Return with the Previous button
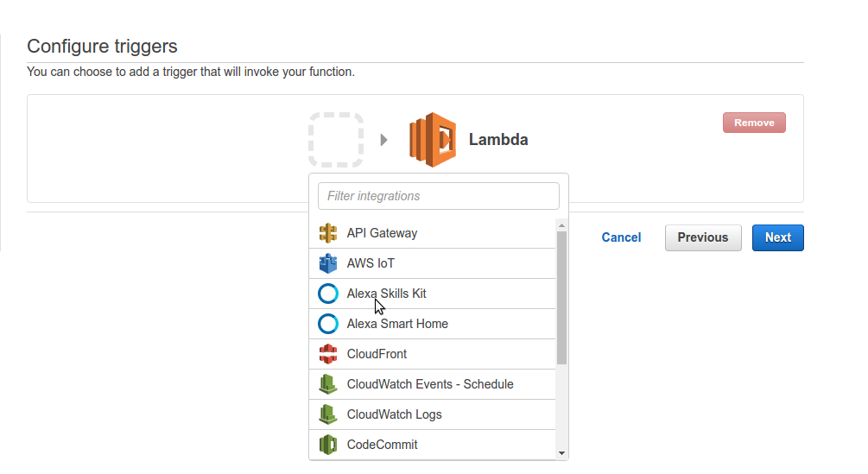 [703, 237]
